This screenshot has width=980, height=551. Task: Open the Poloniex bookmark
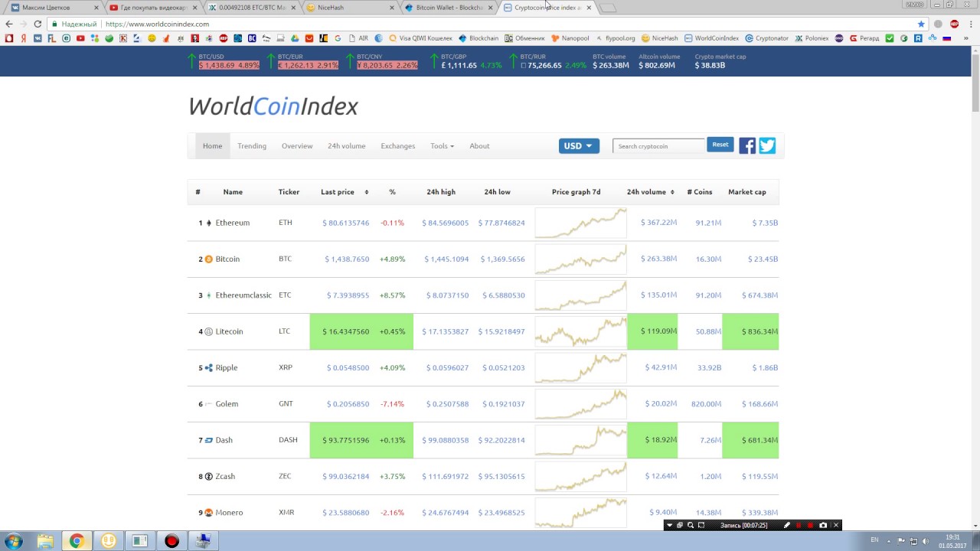click(812, 38)
